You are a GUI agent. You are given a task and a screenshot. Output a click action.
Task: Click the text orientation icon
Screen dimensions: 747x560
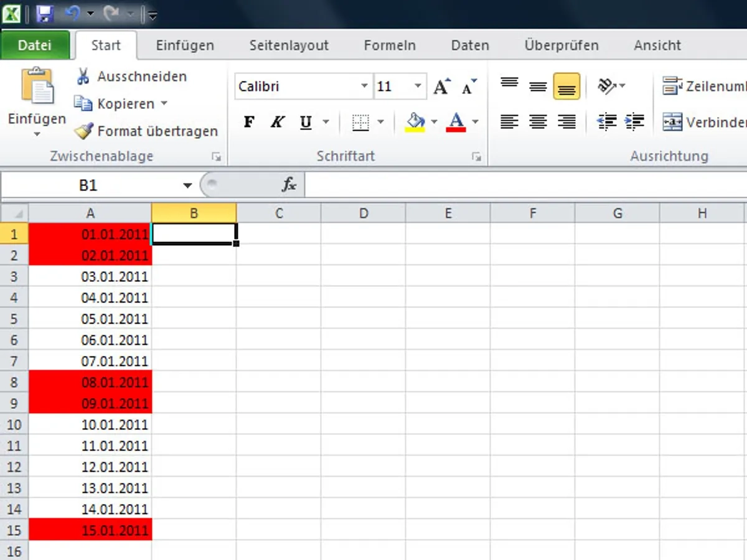click(606, 86)
